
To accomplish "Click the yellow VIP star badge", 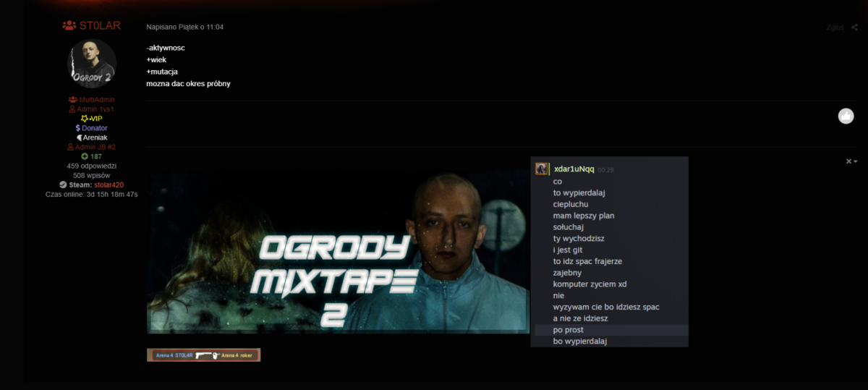I will [85, 119].
